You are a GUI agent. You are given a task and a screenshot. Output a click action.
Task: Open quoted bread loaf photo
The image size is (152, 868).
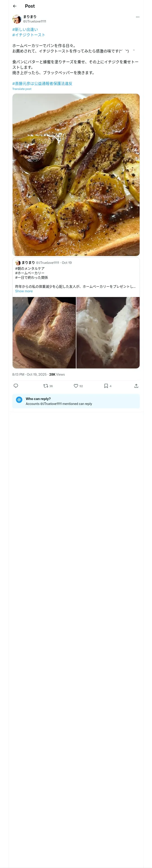[x=44, y=332]
